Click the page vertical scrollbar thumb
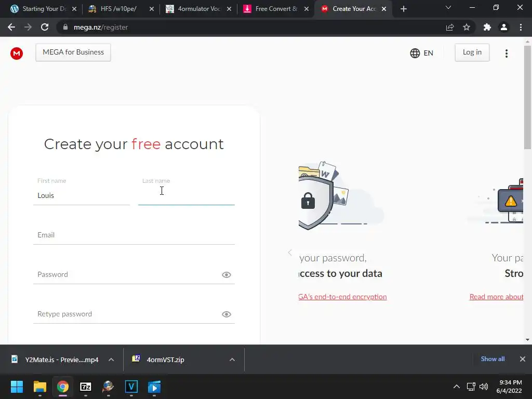The image size is (532, 399). pyautogui.click(x=527, y=98)
